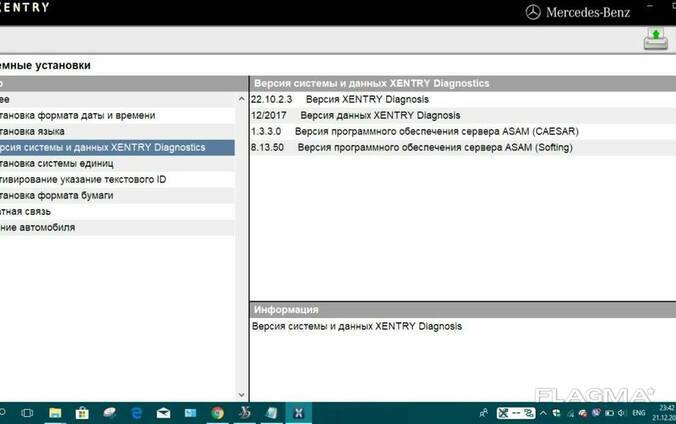This screenshot has width=676, height=424.
Task: Launch Google Chrome from taskbar
Action: point(217,412)
